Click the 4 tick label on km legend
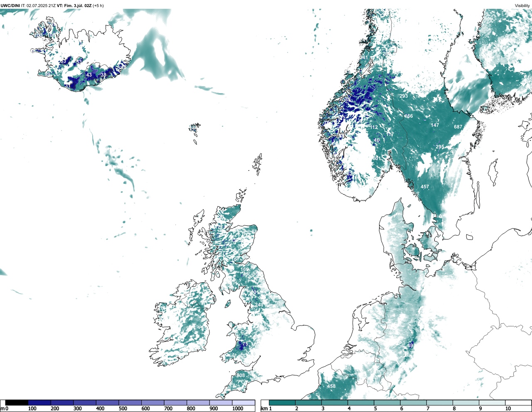The height and width of the screenshot is (412, 532). [x=349, y=409]
